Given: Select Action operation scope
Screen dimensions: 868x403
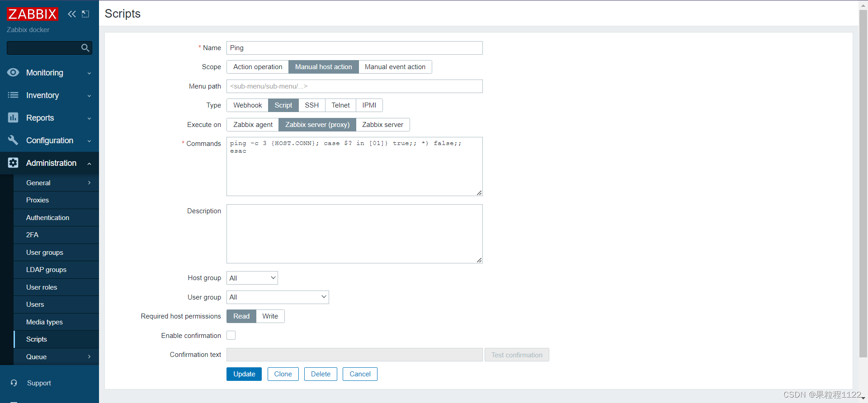Looking at the screenshot, I should (x=258, y=67).
